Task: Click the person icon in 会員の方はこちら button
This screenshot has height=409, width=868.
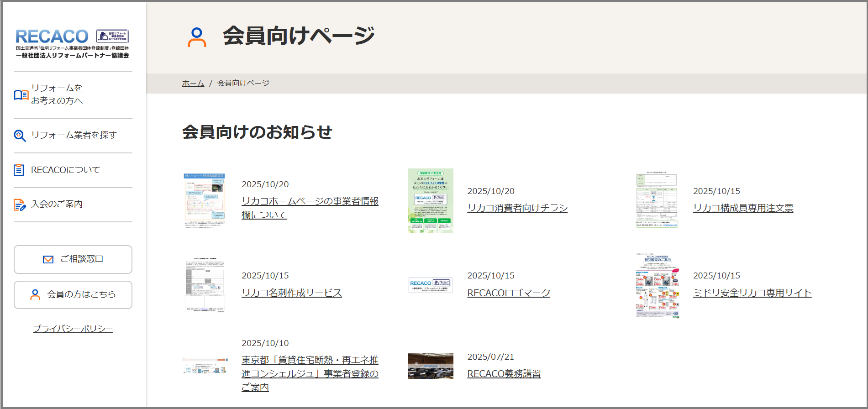Action: point(35,294)
